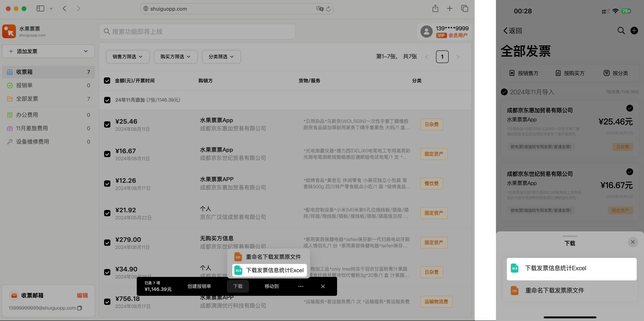Click the search magnifier icon in web app
This screenshot has height=321, width=644.
pyautogui.click(x=107, y=31)
